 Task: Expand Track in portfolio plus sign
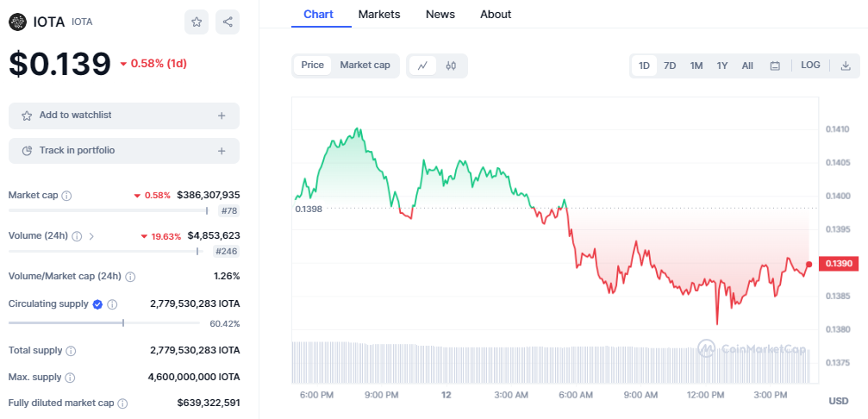point(222,151)
